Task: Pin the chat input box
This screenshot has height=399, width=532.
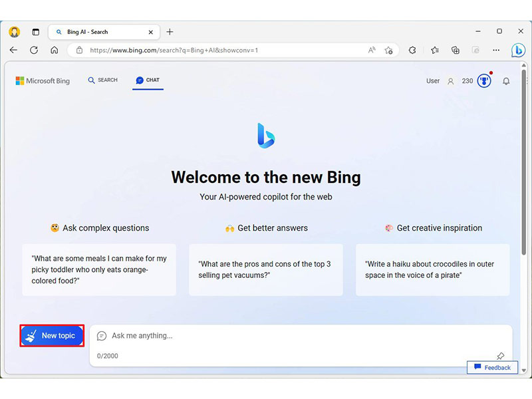Action: [501, 356]
